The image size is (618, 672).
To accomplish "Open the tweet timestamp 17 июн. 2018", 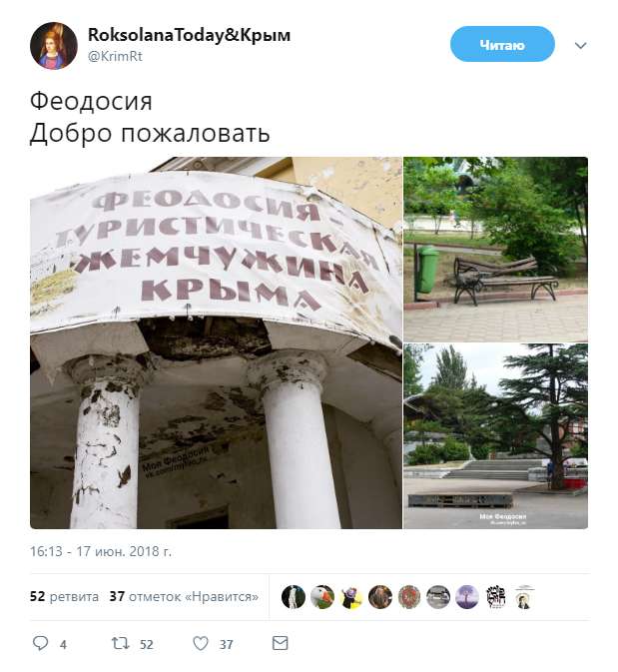I will point(100,551).
